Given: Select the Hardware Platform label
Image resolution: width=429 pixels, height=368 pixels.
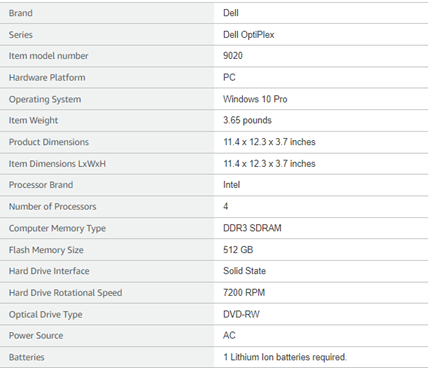Looking at the screenshot, I should pyautogui.click(x=47, y=77).
